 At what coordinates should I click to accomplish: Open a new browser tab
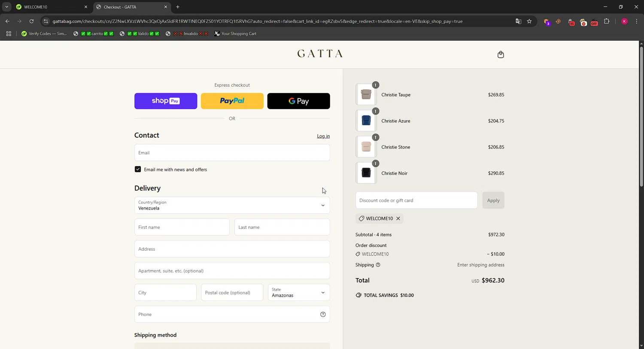pos(178,7)
